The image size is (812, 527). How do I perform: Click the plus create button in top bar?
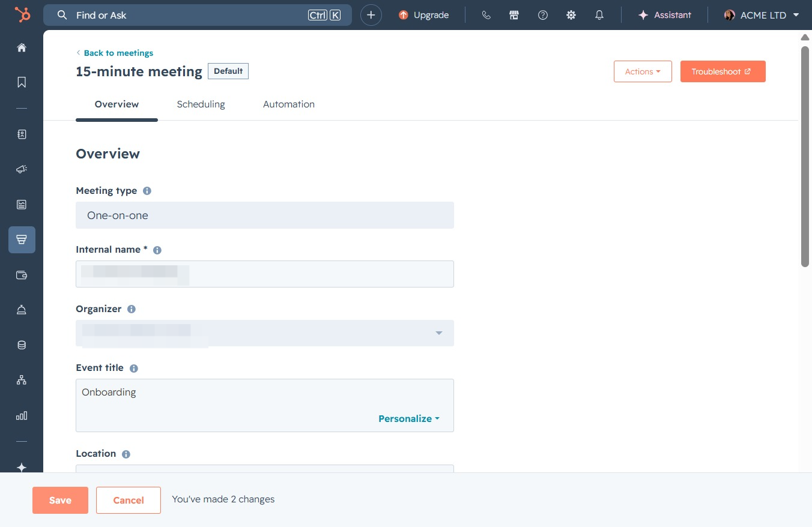[371, 15]
